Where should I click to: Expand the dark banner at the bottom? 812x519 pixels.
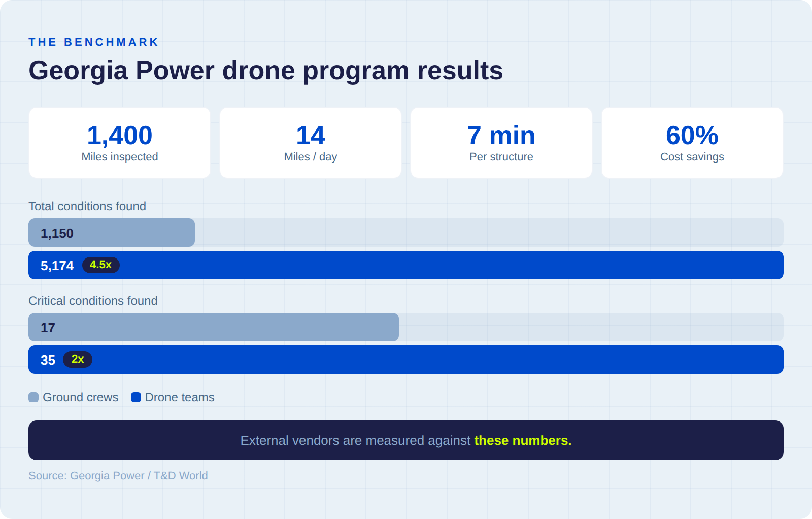coord(406,440)
